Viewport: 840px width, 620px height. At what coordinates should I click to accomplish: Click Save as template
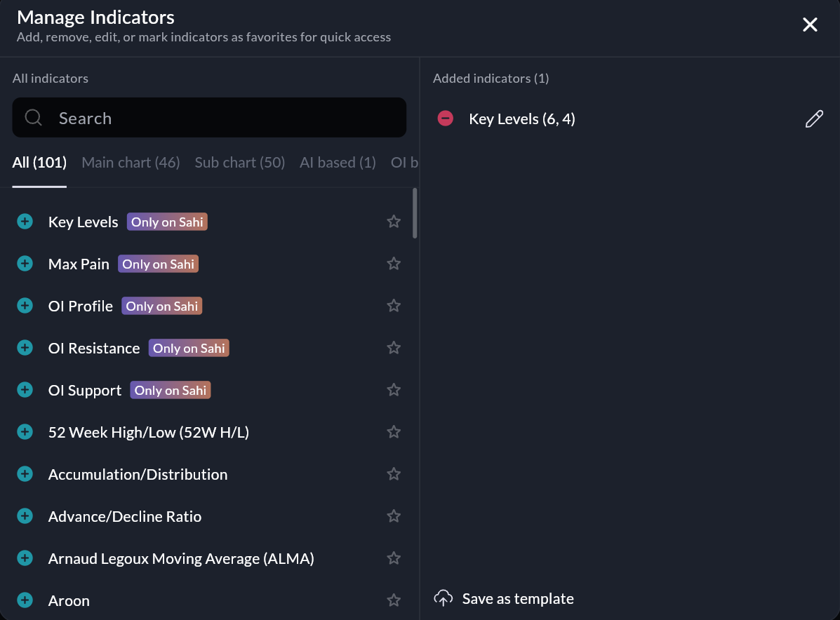(x=504, y=599)
